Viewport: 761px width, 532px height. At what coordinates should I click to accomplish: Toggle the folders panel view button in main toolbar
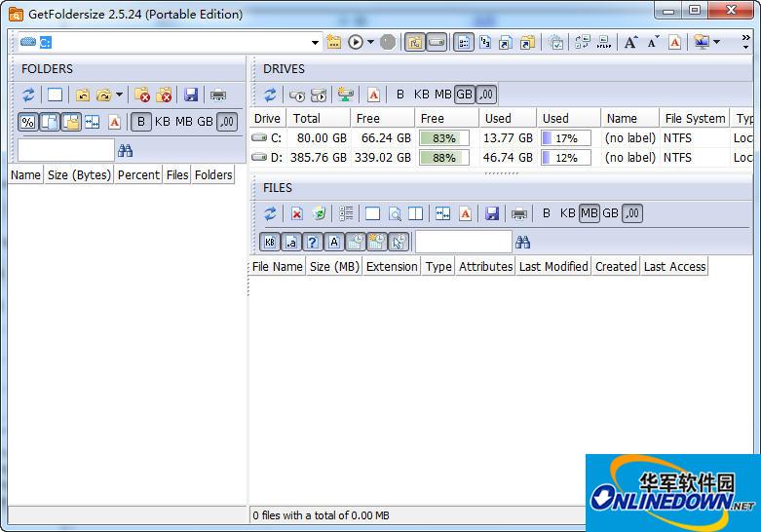tap(415, 42)
